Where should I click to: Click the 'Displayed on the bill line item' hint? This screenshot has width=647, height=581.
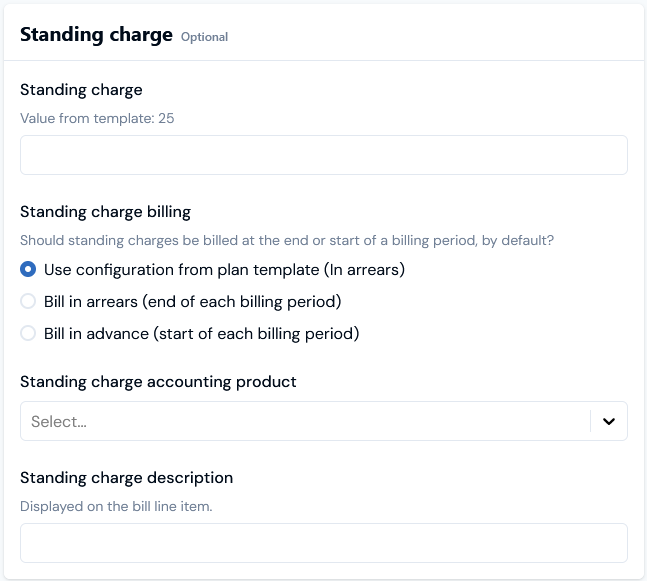click(116, 506)
